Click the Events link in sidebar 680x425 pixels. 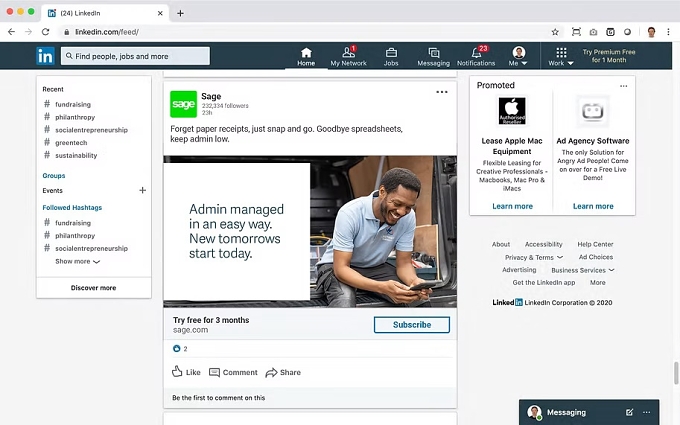[52, 190]
